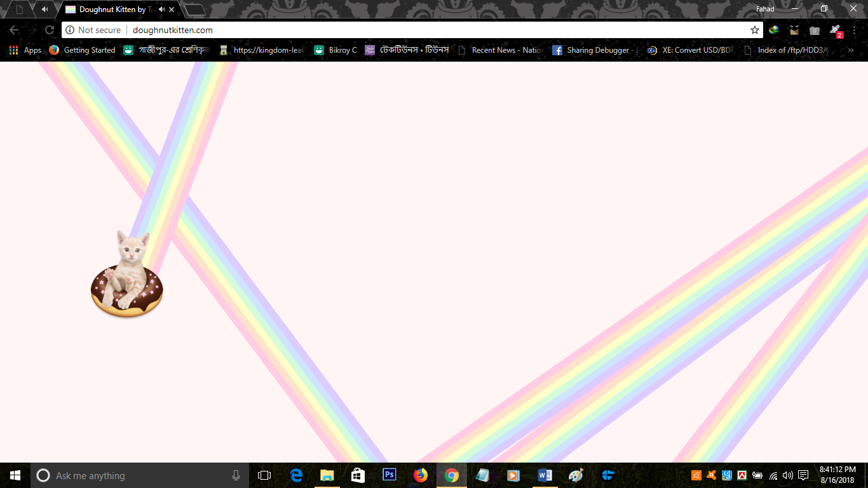Mute the Doughnut Kitten tab audio
This screenshot has width=868, height=488.
pos(161,10)
